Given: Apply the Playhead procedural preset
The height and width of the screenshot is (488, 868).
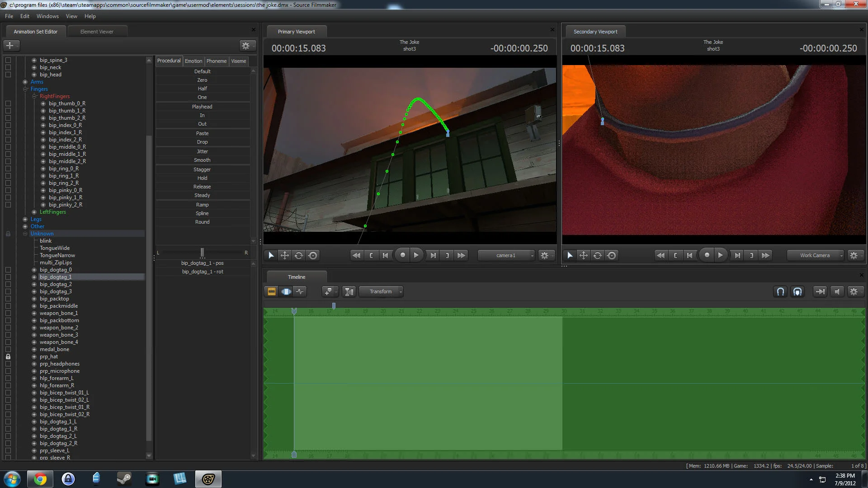Looking at the screenshot, I should 203,107.
